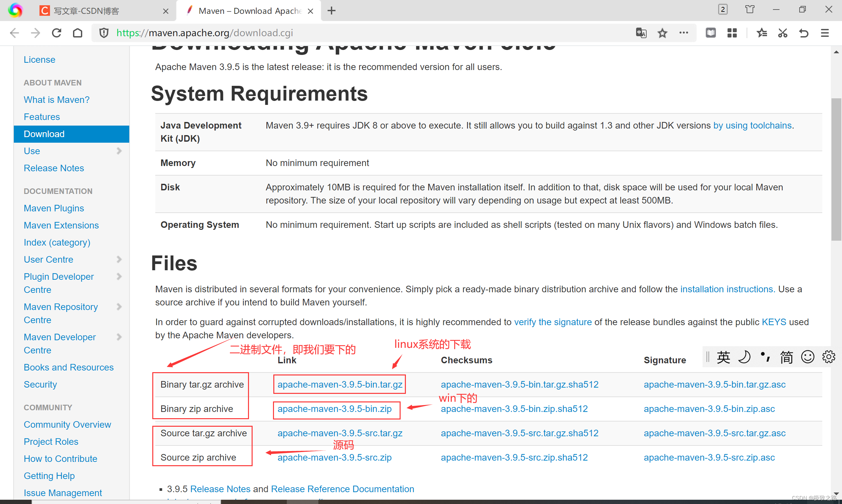
Task: Open the License sidebar link
Action: (39, 60)
